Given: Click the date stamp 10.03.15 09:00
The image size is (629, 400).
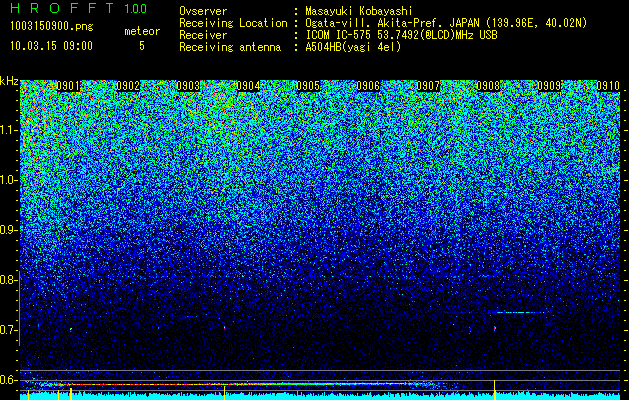Looking at the screenshot, I should [51, 46].
